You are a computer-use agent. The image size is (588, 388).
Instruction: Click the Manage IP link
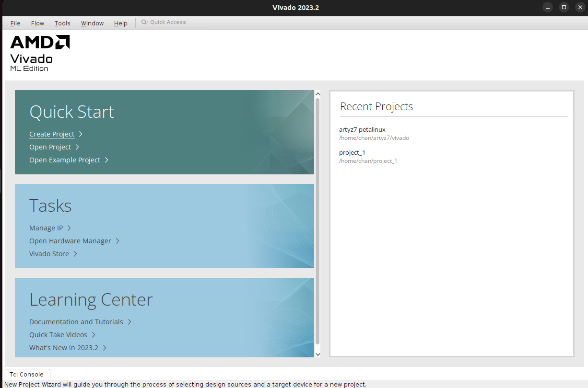point(46,228)
